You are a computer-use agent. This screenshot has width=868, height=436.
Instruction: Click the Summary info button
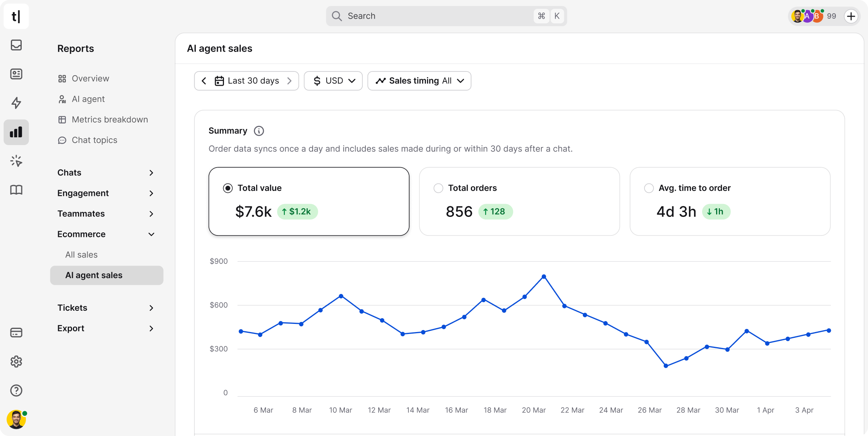258,131
